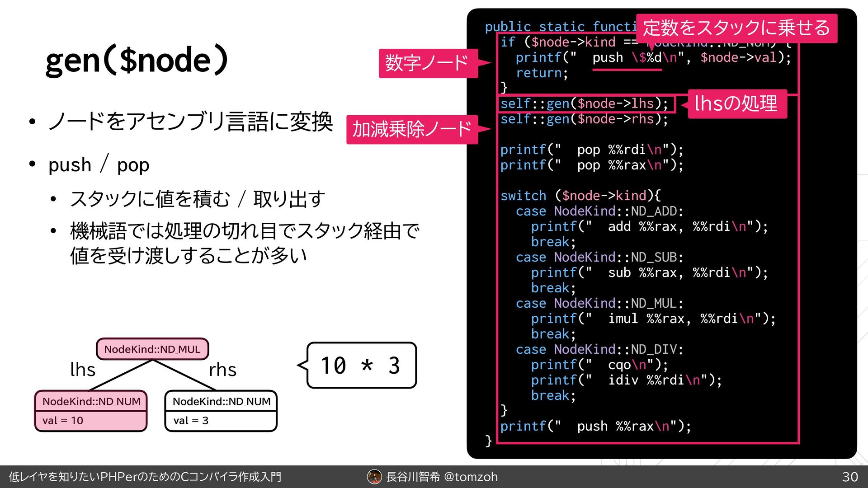Screen dimensions: 868x488
Task: Click the idiv %%rdi printf line
Action: [x=626, y=380]
